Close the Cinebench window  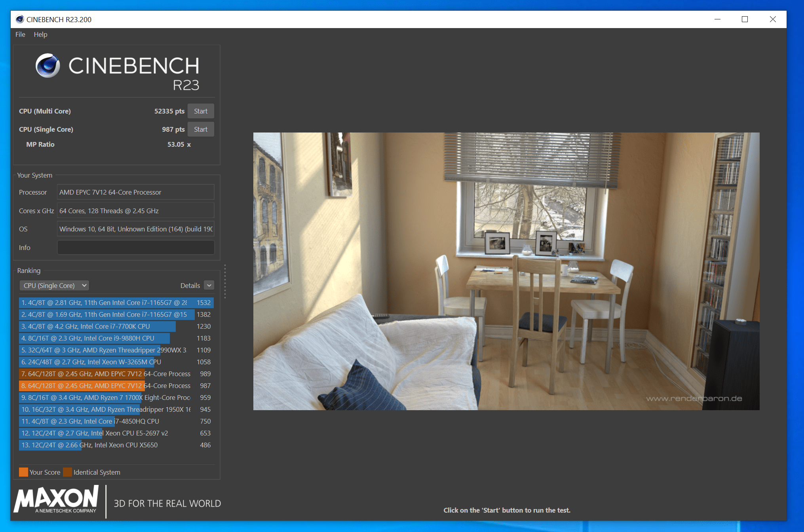pyautogui.click(x=773, y=19)
